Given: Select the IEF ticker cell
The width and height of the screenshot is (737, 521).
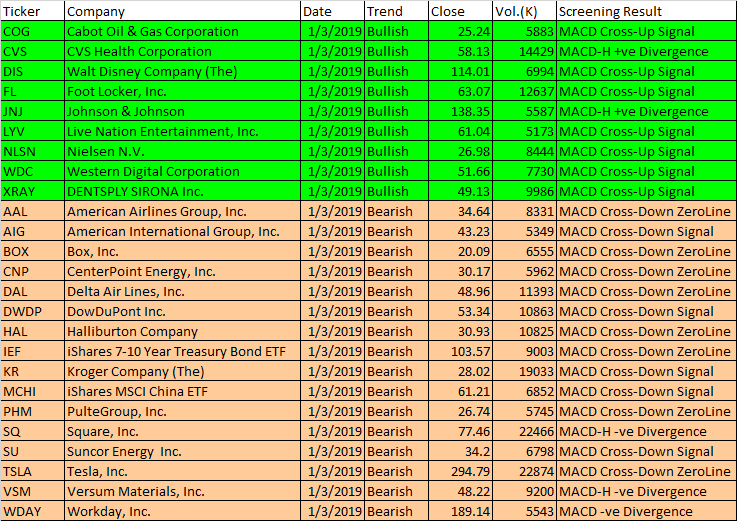Looking at the screenshot, I should tap(32, 351).
